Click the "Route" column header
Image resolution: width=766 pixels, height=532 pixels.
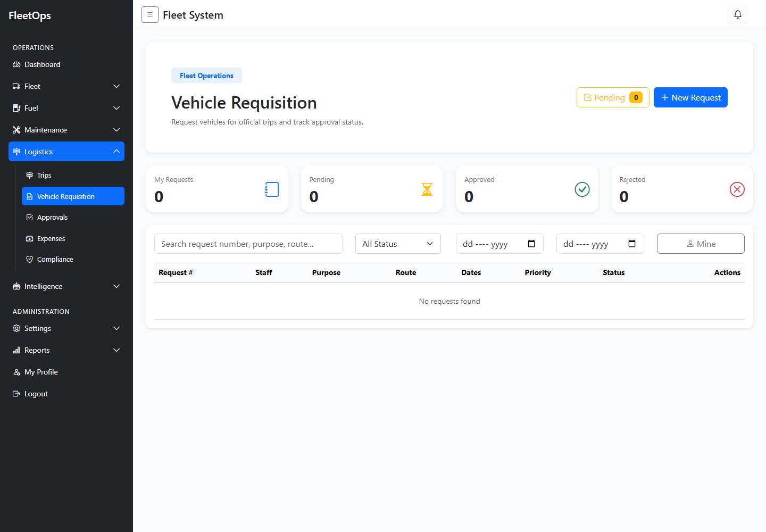pyautogui.click(x=406, y=272)
